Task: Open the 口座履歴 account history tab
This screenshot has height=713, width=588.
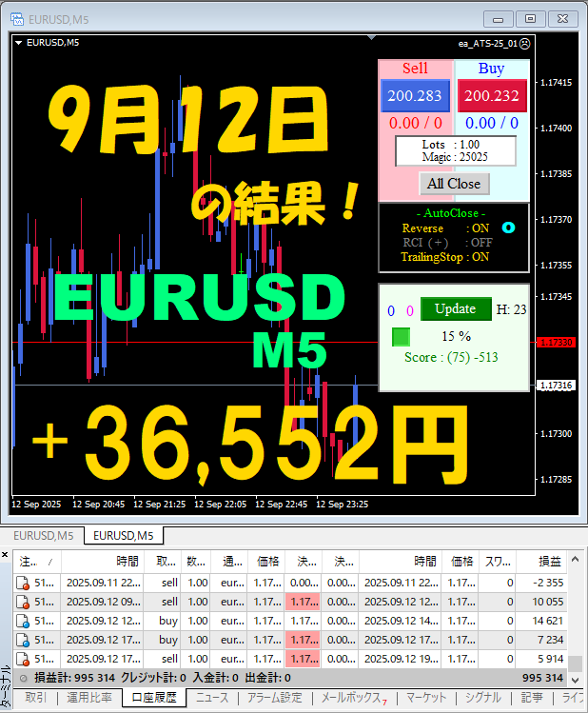Action: coord(154,698)
